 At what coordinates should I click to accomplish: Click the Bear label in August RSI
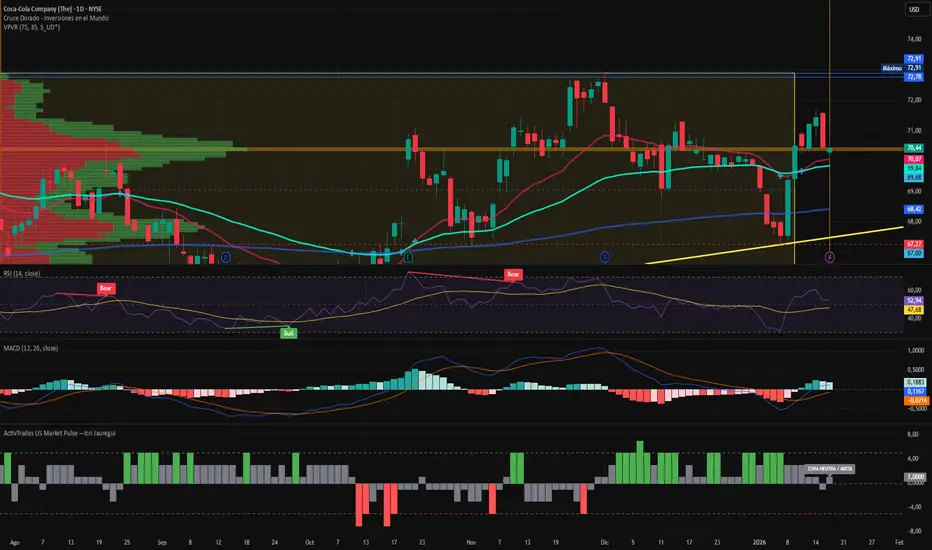(x=105, y=288)
